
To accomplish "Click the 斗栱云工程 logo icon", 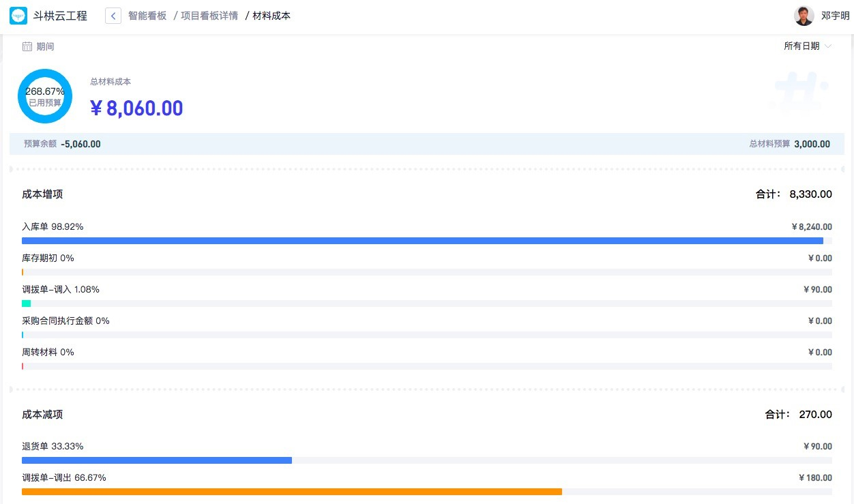I will tap(18, 16).
